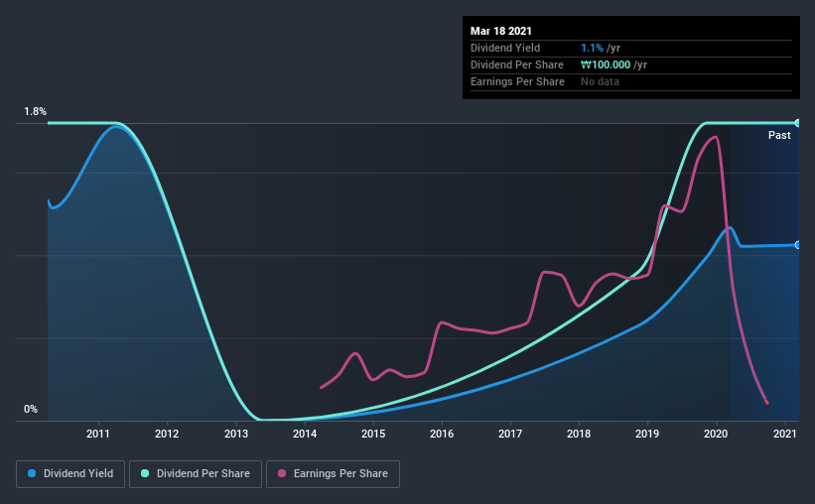The image size is (815, 504).
Task: Click the 2020 x-axis year label
Action: 716,434
